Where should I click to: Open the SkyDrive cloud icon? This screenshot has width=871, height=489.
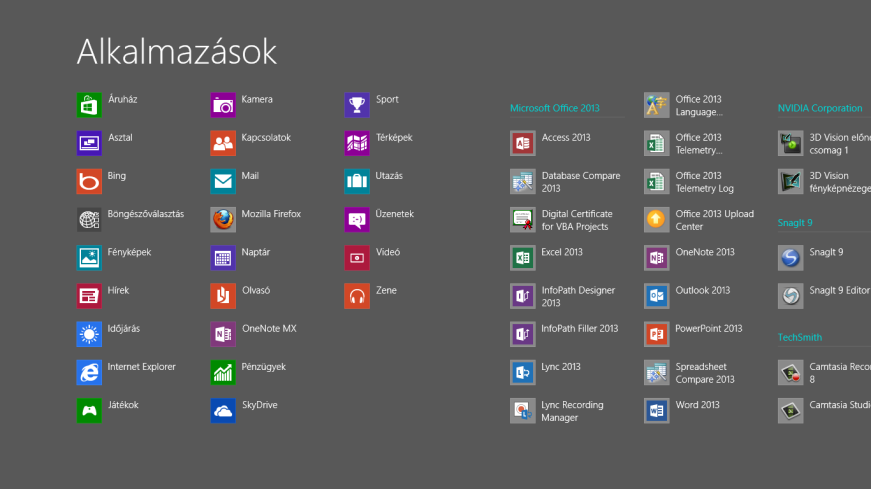coord(223,411)
